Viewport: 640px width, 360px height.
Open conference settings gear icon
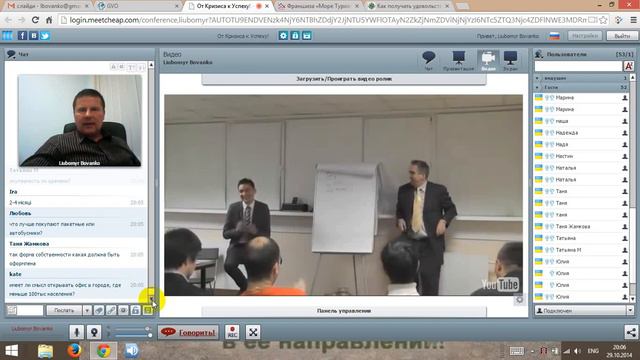coord(283,36)
